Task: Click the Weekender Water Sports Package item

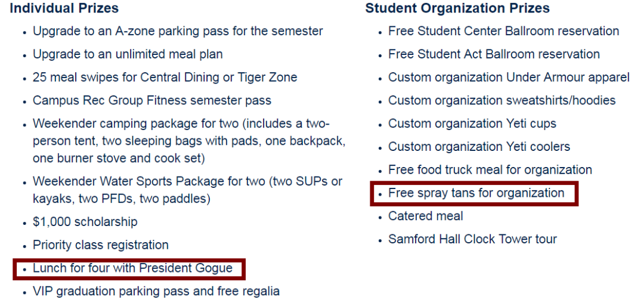Action: tap(188, 190)
